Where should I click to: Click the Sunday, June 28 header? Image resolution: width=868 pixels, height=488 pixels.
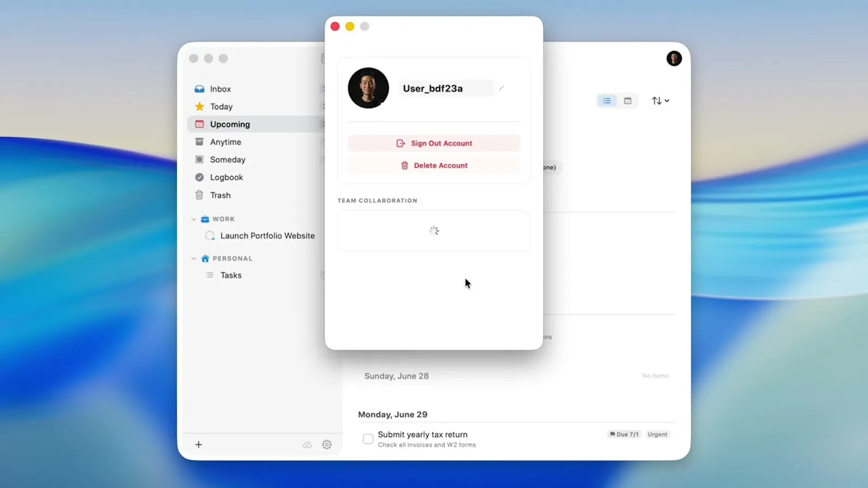click(x=397, y=376)
